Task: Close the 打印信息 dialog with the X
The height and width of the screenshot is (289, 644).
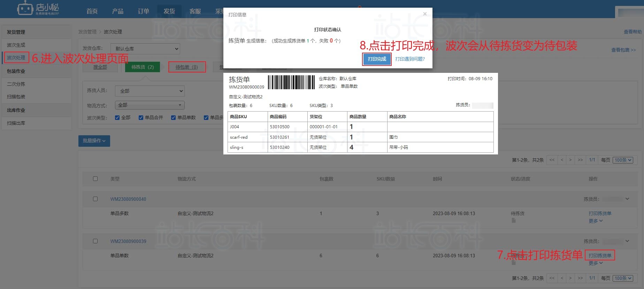Action: point(424,14)
